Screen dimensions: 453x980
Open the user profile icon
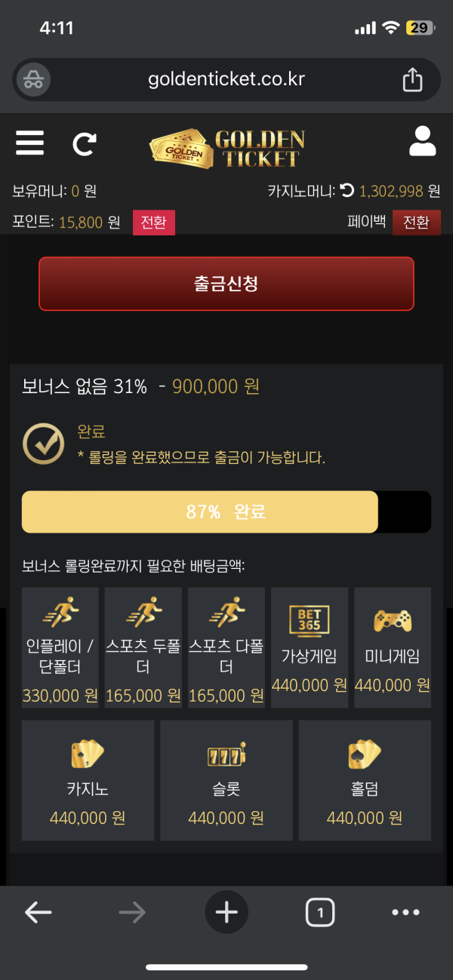422,141
